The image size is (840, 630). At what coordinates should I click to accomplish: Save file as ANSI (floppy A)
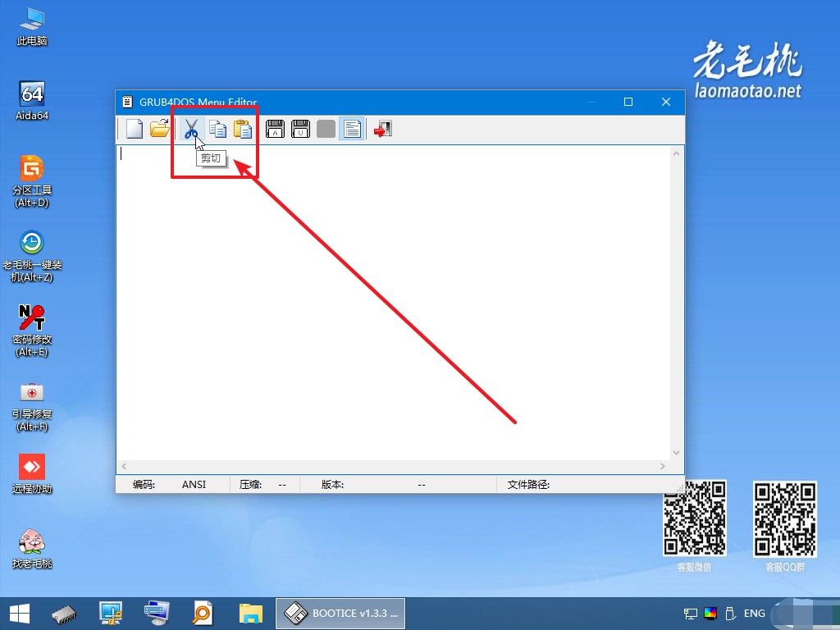coord(275,129)
